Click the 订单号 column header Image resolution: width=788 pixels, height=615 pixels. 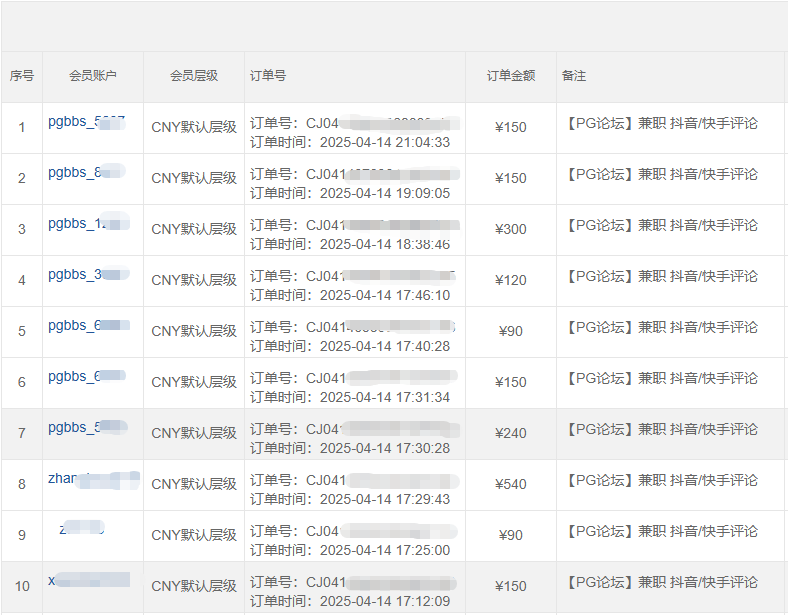(268, 76)
